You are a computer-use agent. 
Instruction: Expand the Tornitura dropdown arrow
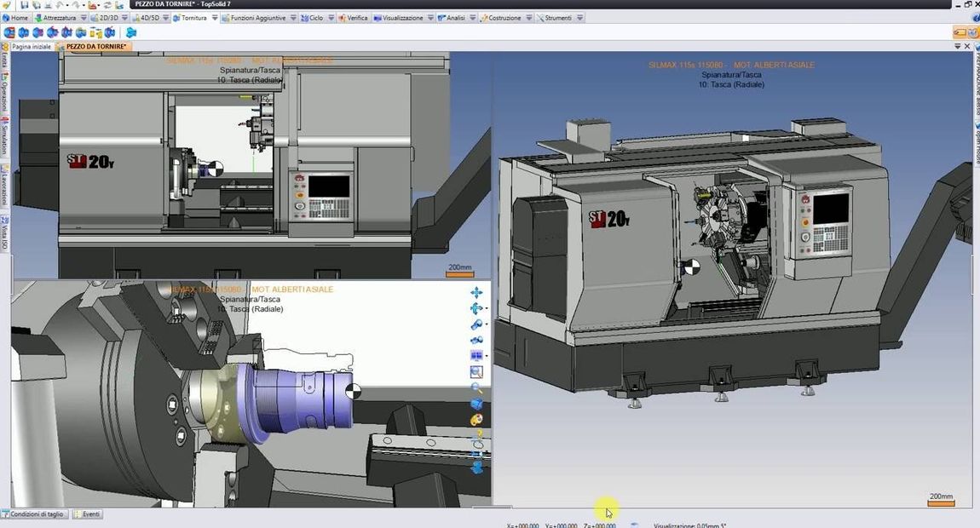coord(215,18)
